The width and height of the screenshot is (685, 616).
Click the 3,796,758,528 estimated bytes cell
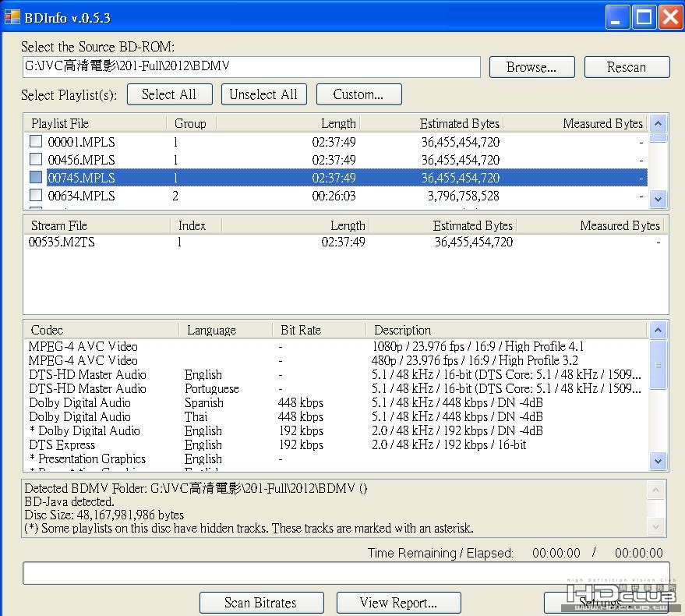coord(463,196)
